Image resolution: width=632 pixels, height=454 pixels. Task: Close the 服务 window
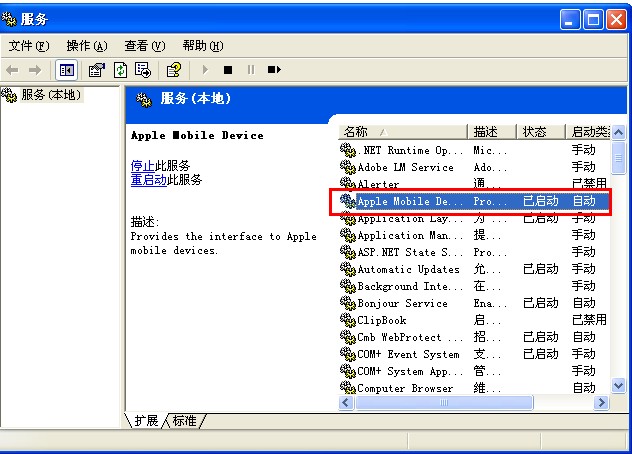click(x=617, y=19)
